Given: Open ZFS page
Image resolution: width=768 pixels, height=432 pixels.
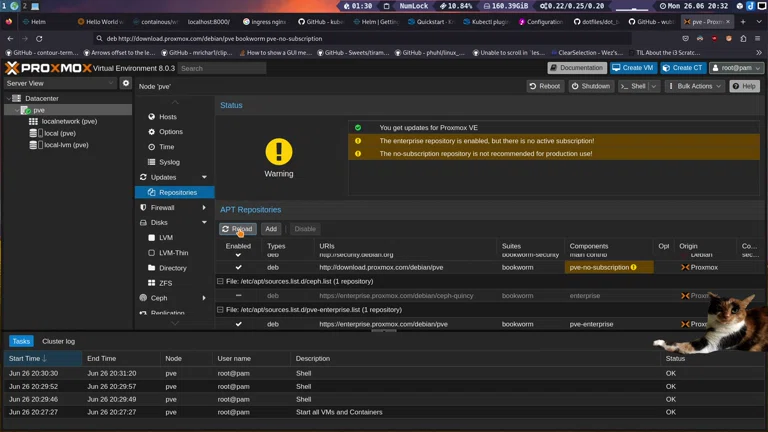Looking at the screenshot, I should pos(165,283).
